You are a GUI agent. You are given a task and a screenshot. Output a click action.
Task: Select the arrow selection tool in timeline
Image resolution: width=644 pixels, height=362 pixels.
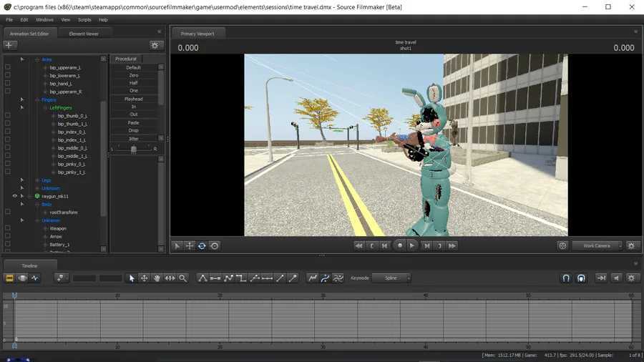point(132,278)
